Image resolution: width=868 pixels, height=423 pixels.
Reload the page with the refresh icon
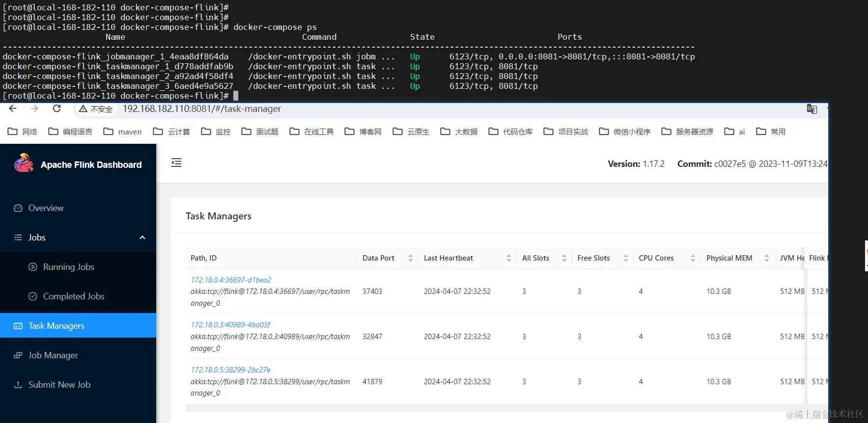tap(56, 108)
